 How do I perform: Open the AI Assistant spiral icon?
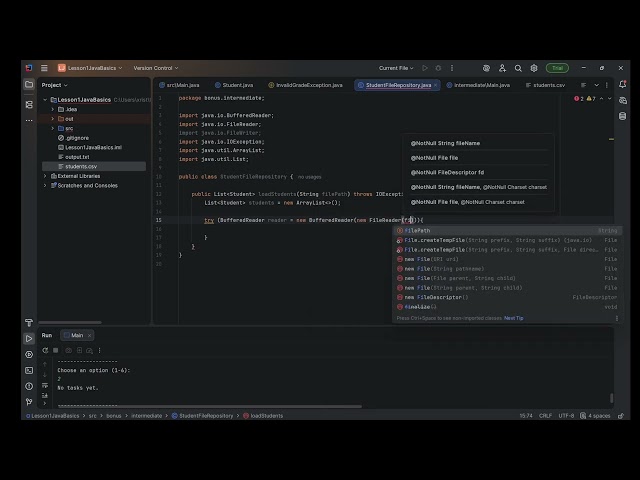click(486, 68)
